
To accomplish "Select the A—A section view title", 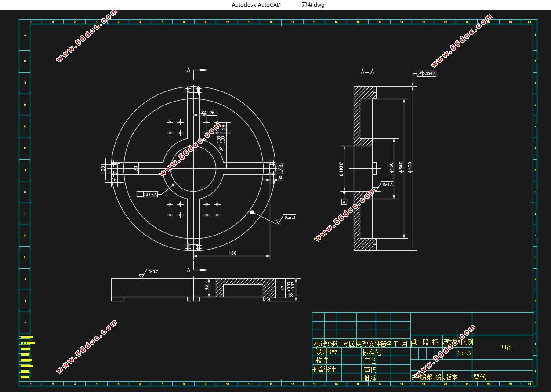I will click(367, 72).
